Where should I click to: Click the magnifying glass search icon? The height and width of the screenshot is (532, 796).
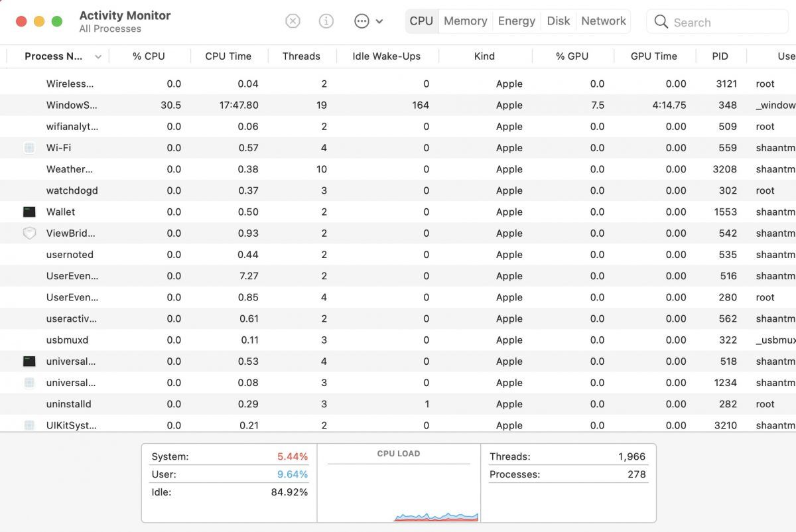(661, 22)
